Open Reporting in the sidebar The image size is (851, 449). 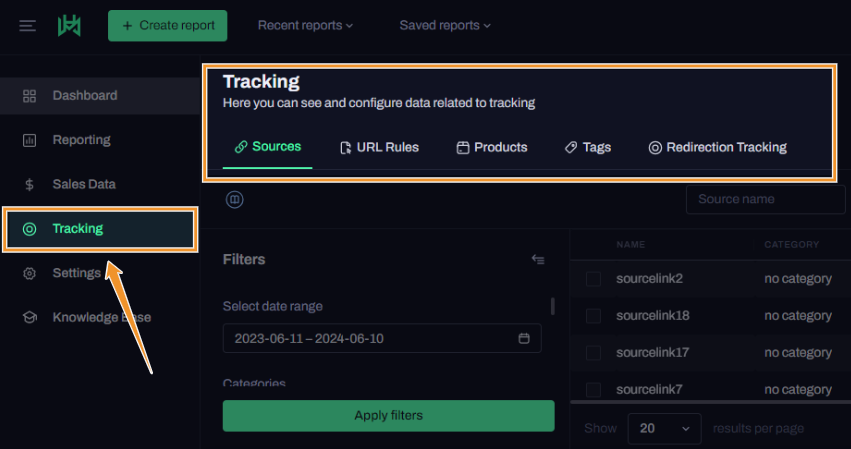81,140
